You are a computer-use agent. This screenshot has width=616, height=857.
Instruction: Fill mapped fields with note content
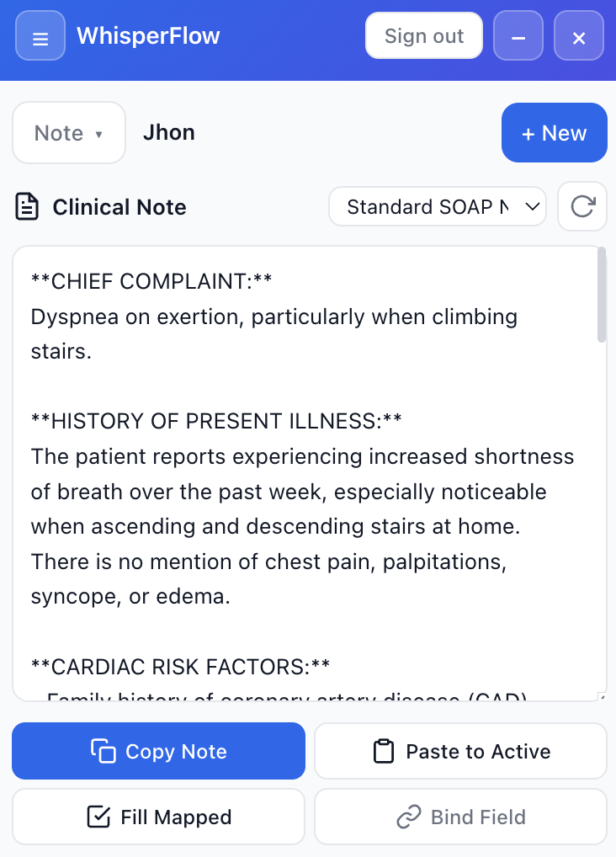pos(158,817)
